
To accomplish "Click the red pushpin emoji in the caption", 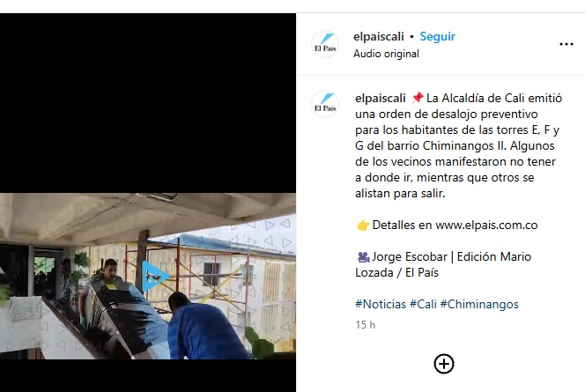I will pyautogui.click(x=418, y=98).
